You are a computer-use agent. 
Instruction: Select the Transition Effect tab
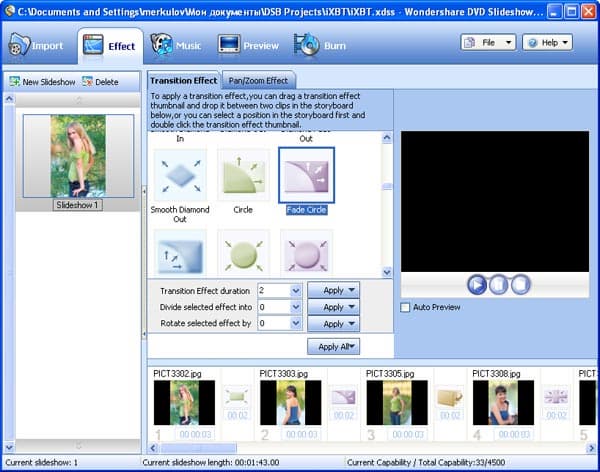(x=183, y=80)
